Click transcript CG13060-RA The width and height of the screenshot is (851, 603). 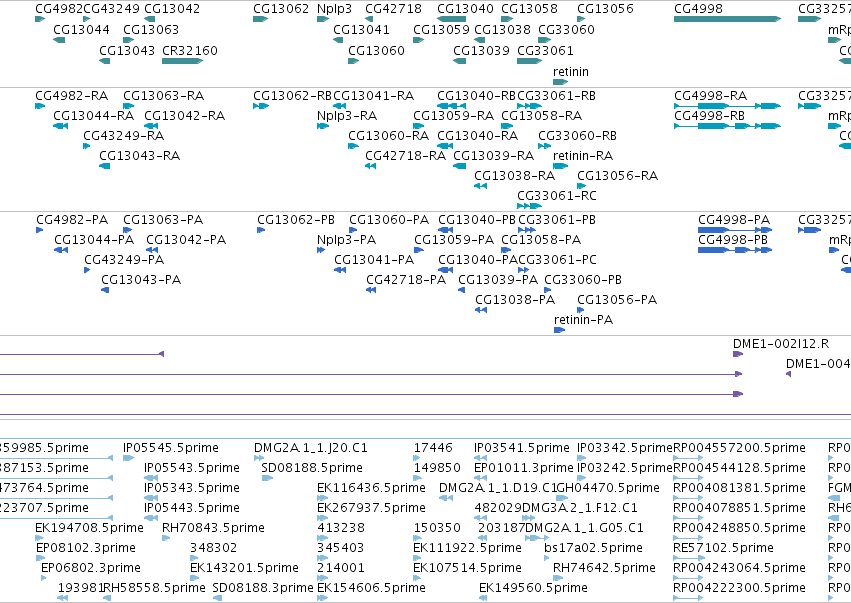coord(389,136)
